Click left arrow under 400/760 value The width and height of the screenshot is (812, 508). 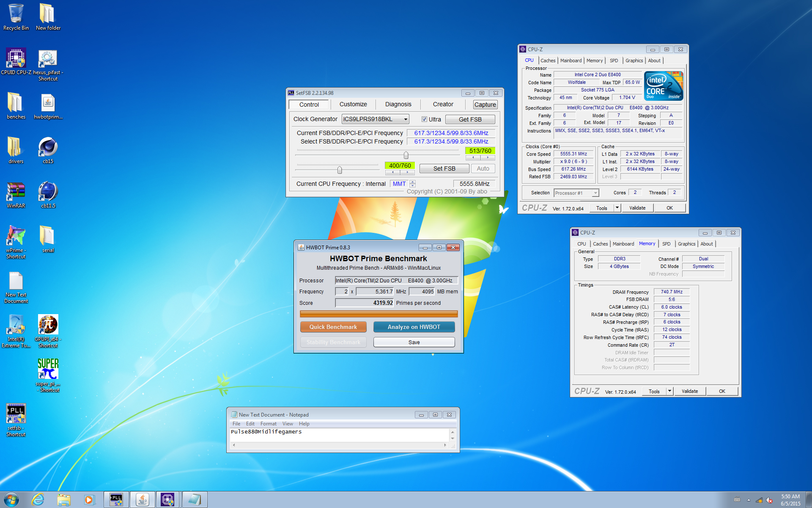click(393, 172)
